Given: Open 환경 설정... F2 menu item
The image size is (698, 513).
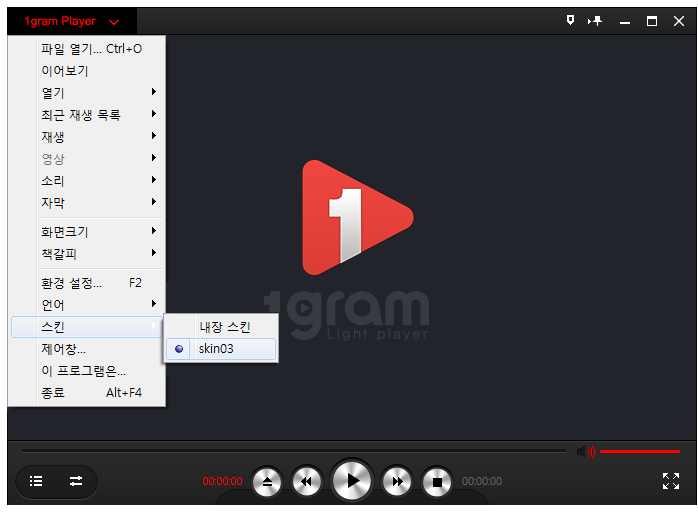Looking at the screenshot, I should coord(87,283).
